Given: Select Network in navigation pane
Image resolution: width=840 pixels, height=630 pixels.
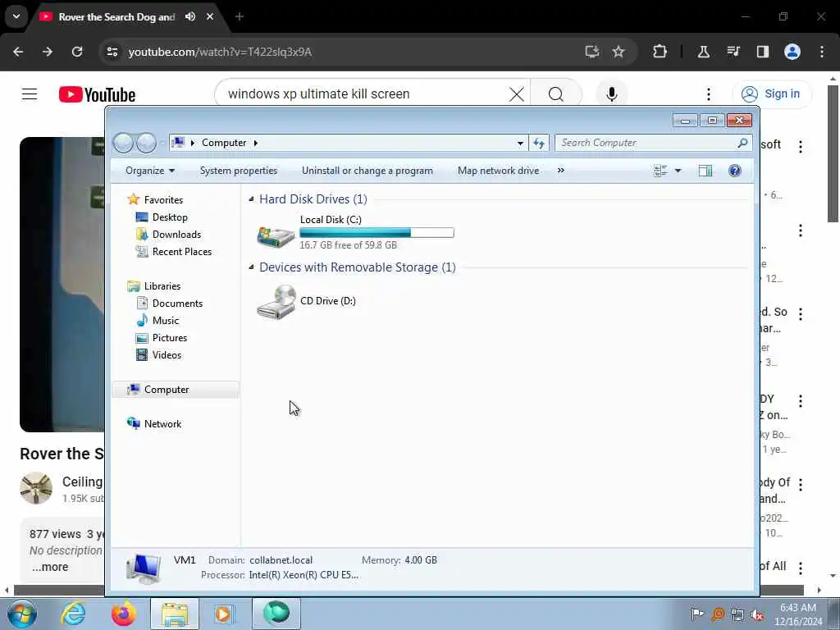Looking at the screenshot, I should tap(162, 424).
